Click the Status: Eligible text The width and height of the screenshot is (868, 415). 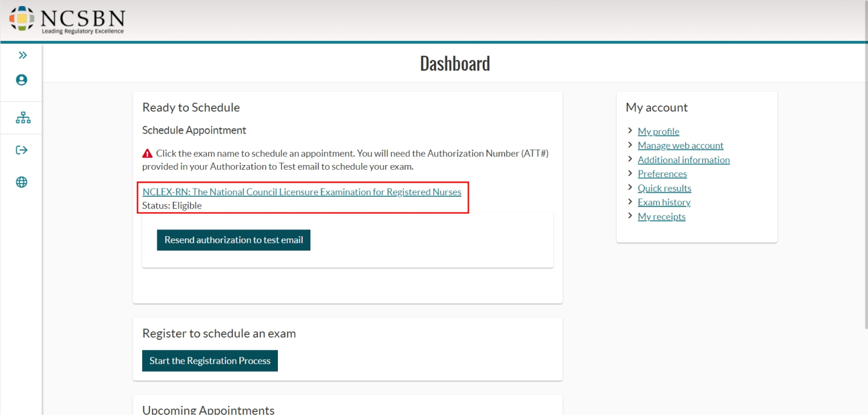172,205
